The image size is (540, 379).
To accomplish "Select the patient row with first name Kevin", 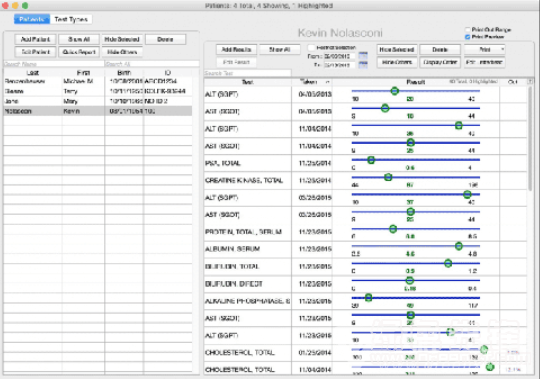I will [x=98, y=111].
